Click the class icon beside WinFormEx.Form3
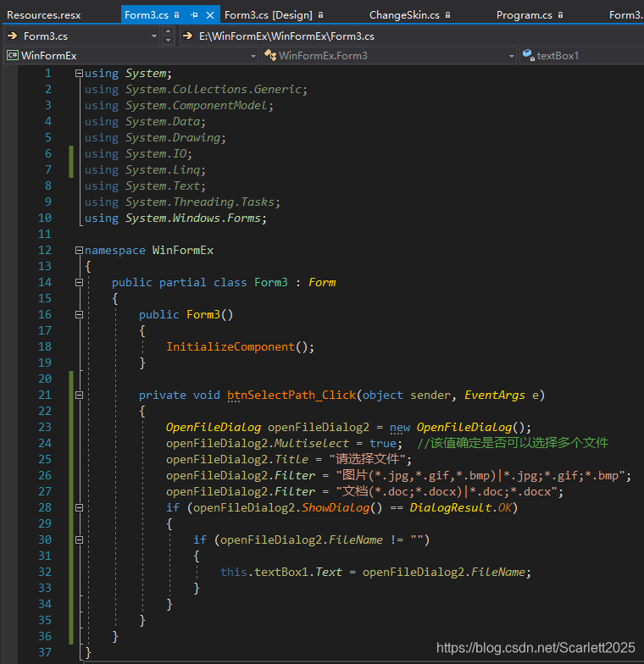 (270, 56)
